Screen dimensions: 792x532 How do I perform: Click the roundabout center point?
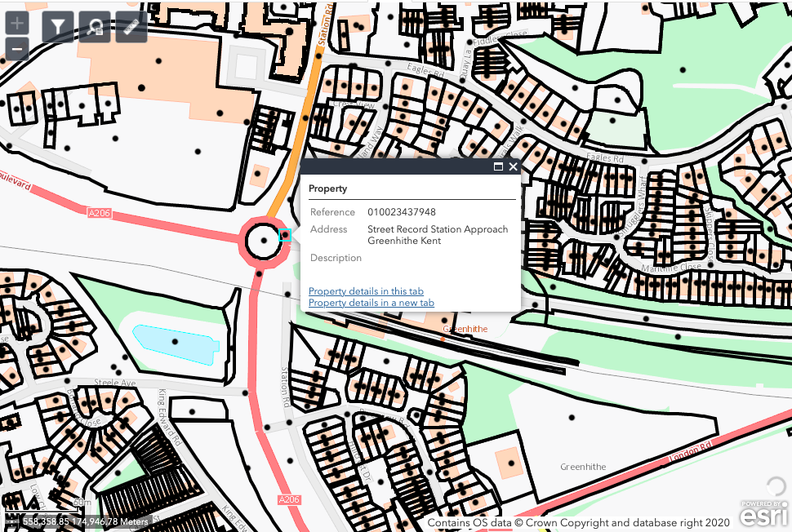(264, 241)
